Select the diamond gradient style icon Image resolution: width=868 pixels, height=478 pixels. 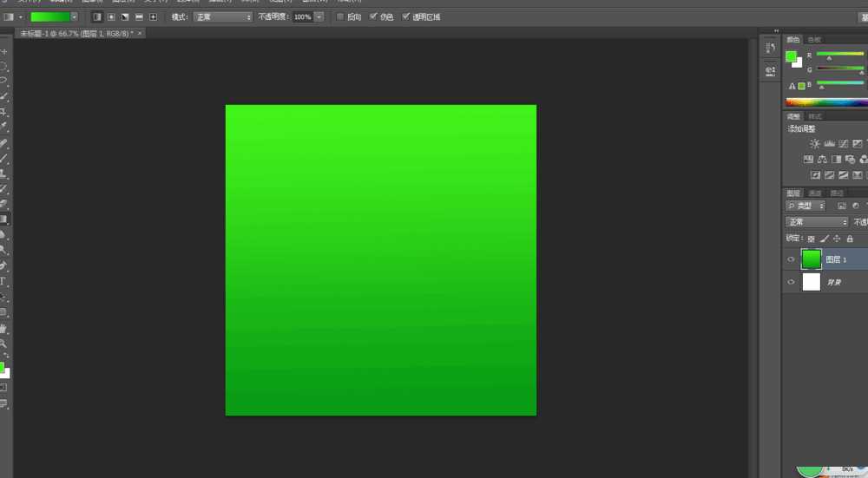(154, 16)
